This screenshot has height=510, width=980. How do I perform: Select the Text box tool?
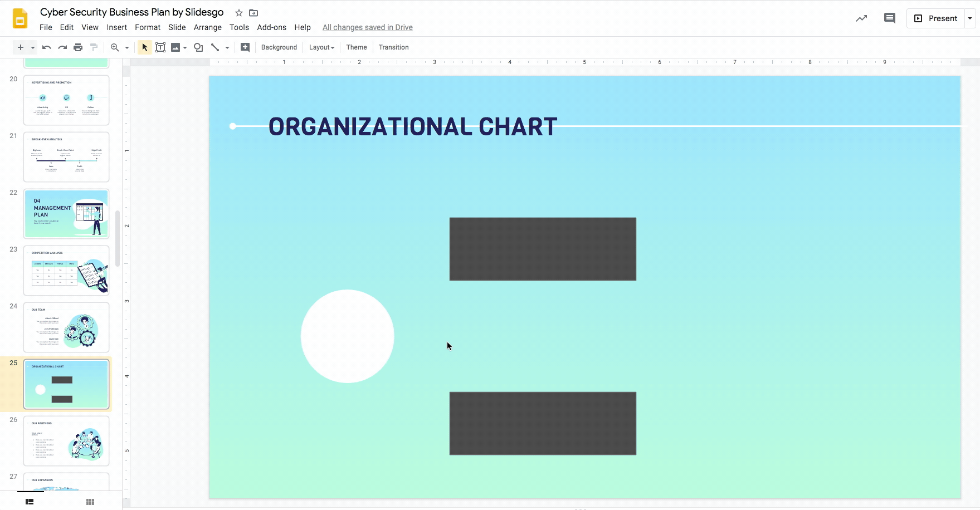coord(160,47)
